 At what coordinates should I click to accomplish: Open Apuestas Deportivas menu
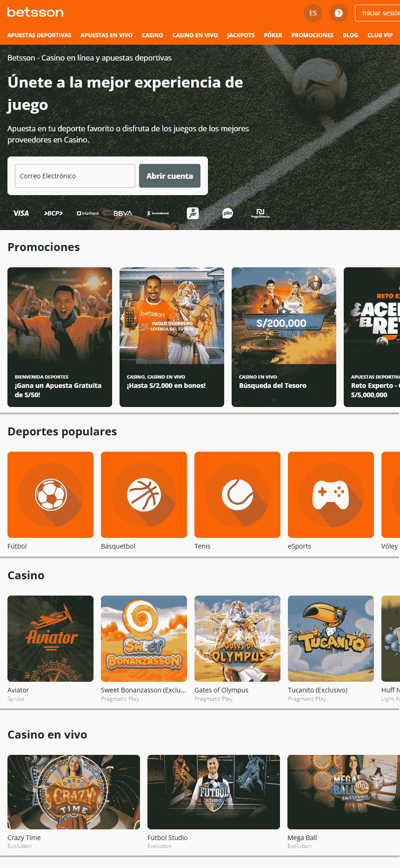pyautogui.click(x=40, y=35)
